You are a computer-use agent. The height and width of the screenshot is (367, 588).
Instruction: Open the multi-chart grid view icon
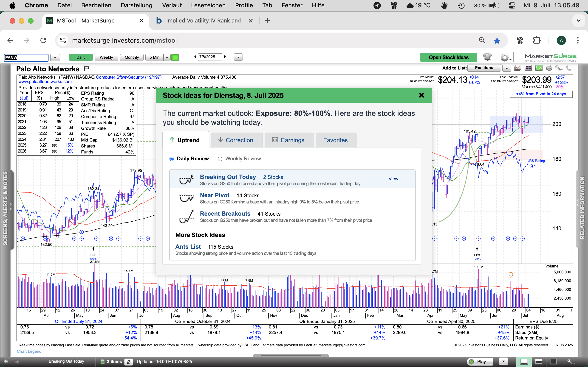pos(528,68)
